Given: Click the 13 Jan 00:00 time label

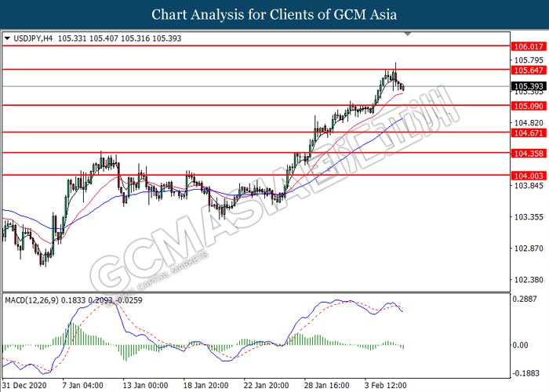Looking at the screenshot, I should tap(145, 386).
